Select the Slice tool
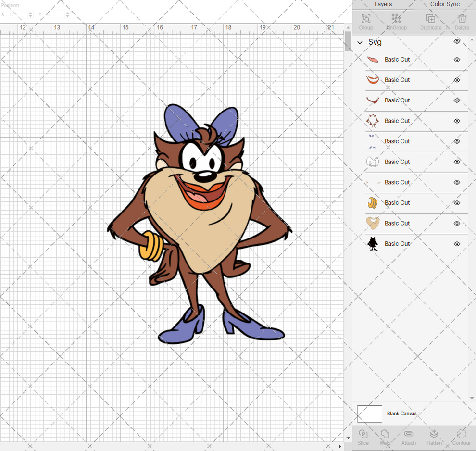 (363, 437)
